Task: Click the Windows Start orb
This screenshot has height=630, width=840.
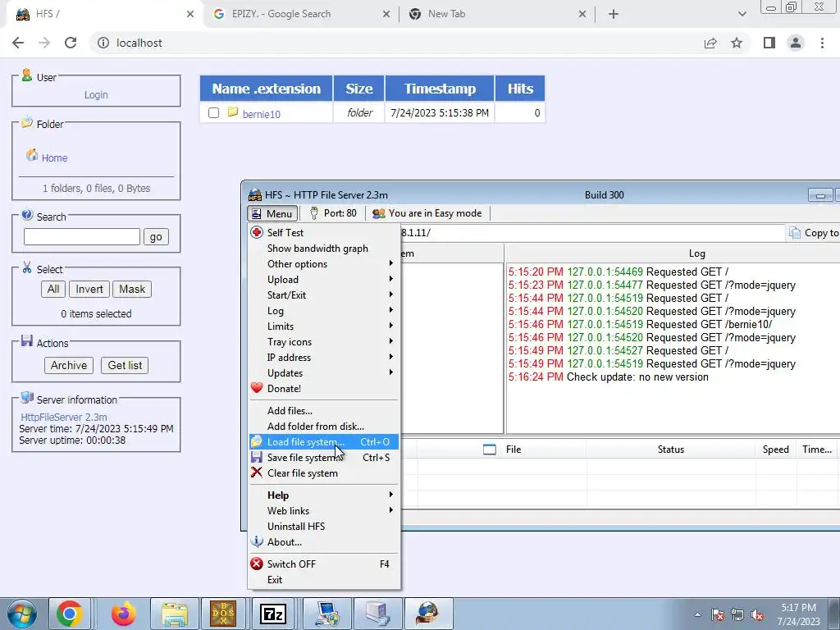Action: pyautogui.click(x=22, y=614)
